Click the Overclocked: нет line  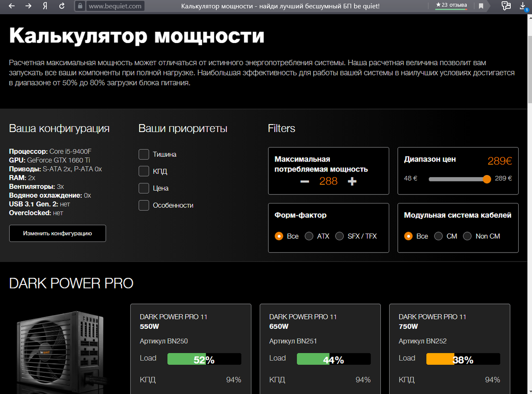coord(36,213)
